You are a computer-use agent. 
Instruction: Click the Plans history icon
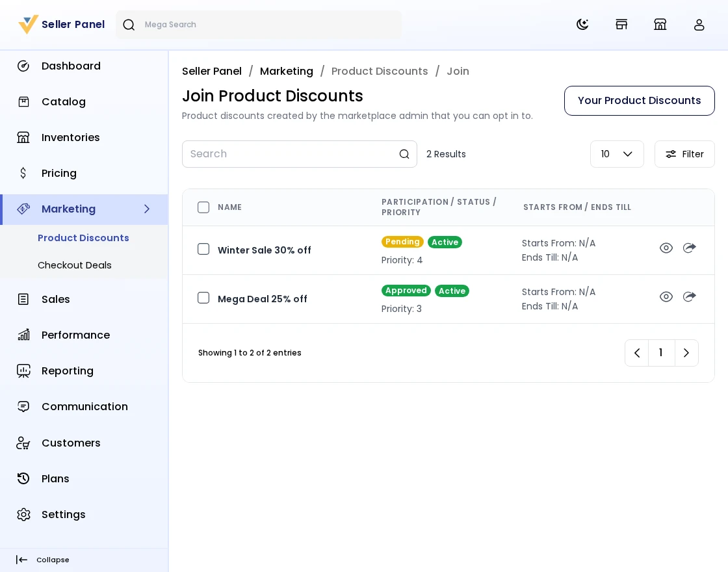point(23,478)
